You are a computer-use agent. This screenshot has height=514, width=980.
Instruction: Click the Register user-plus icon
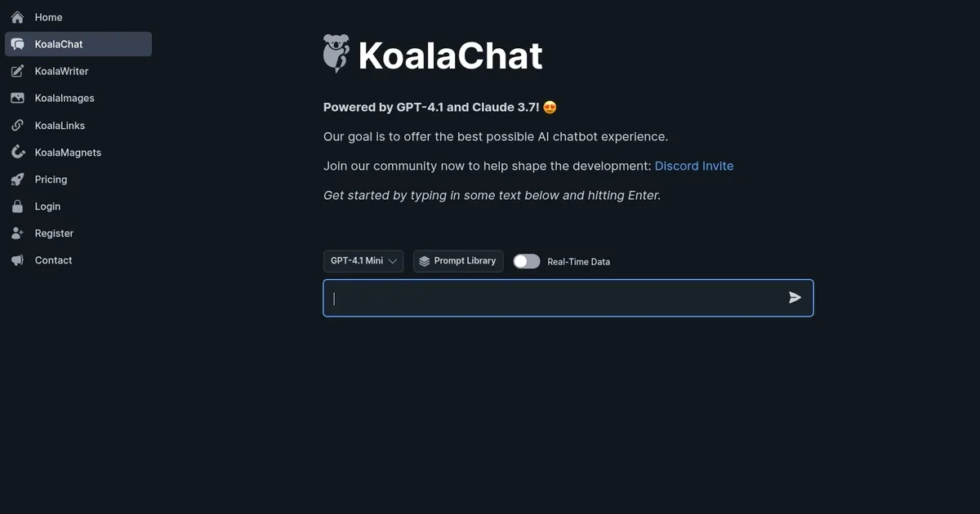coord(17,233)
